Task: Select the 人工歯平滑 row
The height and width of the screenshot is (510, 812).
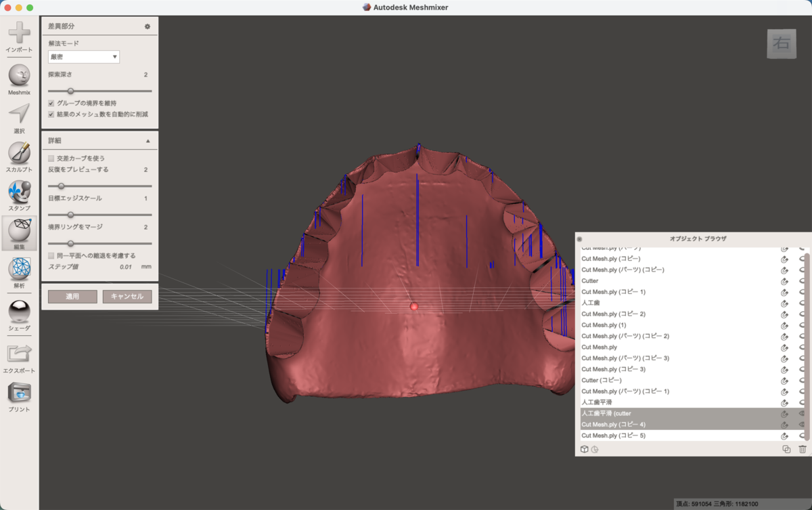Action: click(x=692, y=402)
